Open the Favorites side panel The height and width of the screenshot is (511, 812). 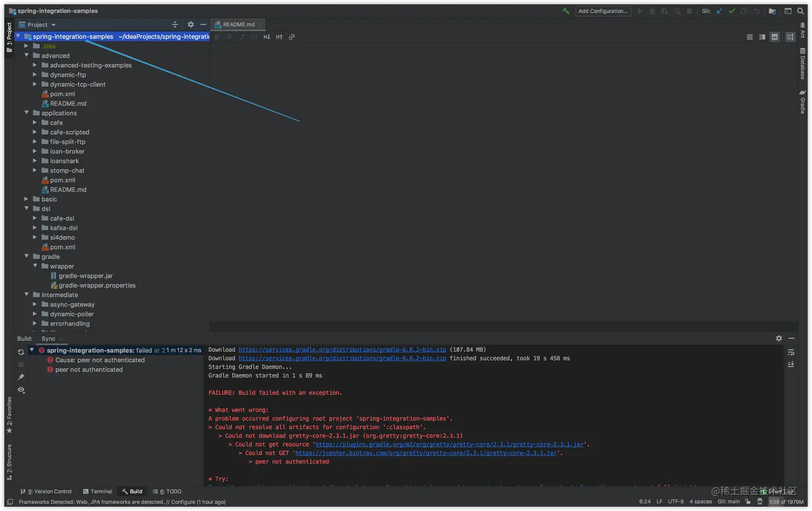tap(9, 415)
